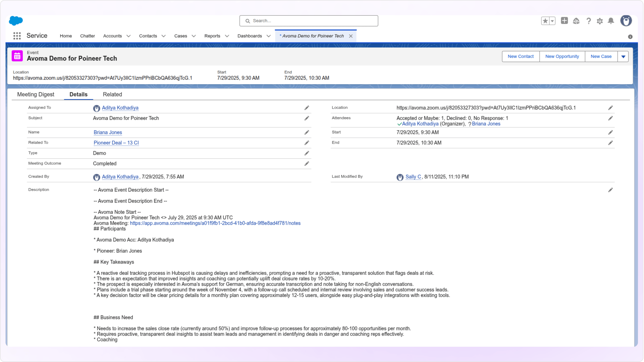The height and width of the screenshot is (362, 644).
Task: Open the Briana Jones Name link
Action: pos(108,132)
